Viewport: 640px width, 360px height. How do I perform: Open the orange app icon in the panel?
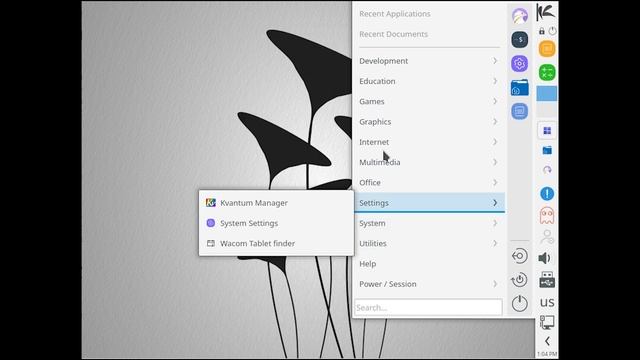(547, 49)
